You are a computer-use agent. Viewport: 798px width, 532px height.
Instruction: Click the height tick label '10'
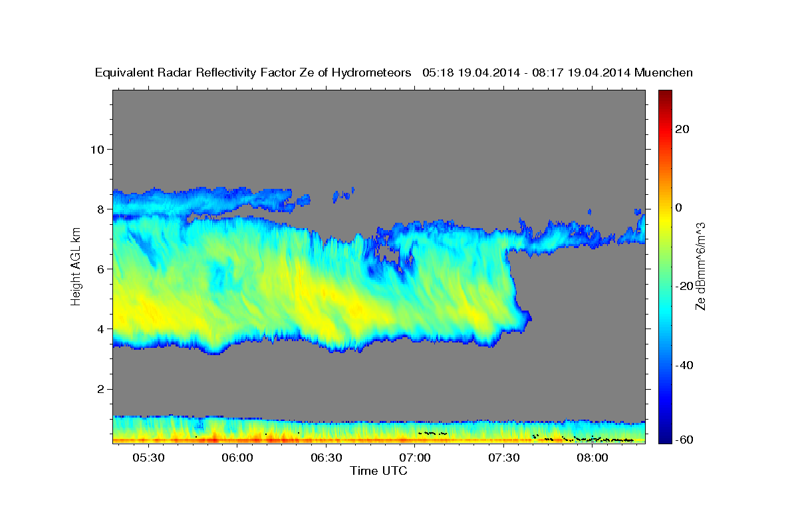(x=97, y=149)
